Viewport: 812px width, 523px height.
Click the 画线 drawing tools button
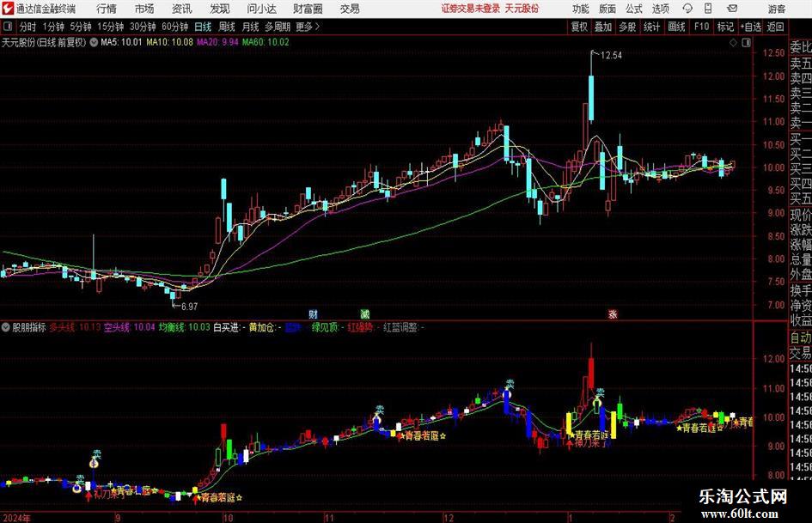coord(676,27)
